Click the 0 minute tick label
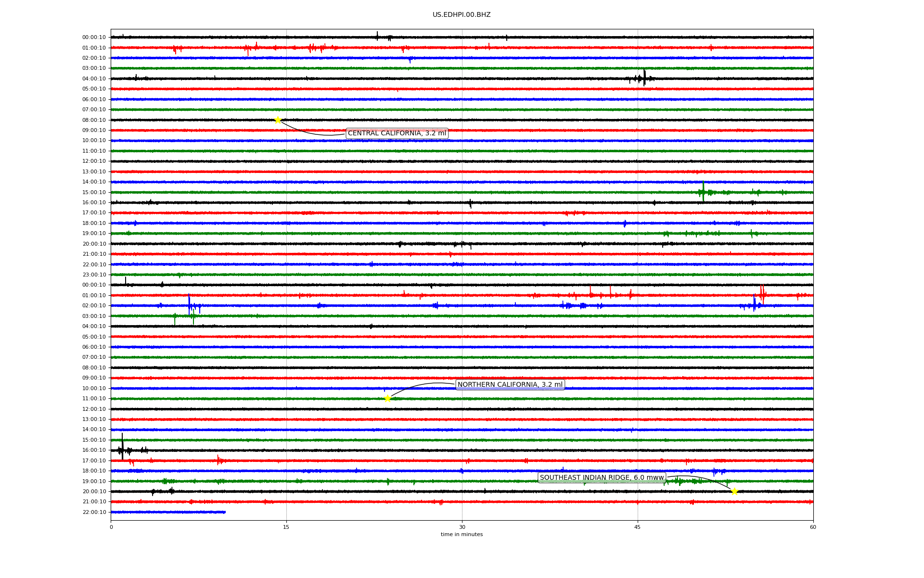Screen dimensions: 924x578 coord(111,527)
